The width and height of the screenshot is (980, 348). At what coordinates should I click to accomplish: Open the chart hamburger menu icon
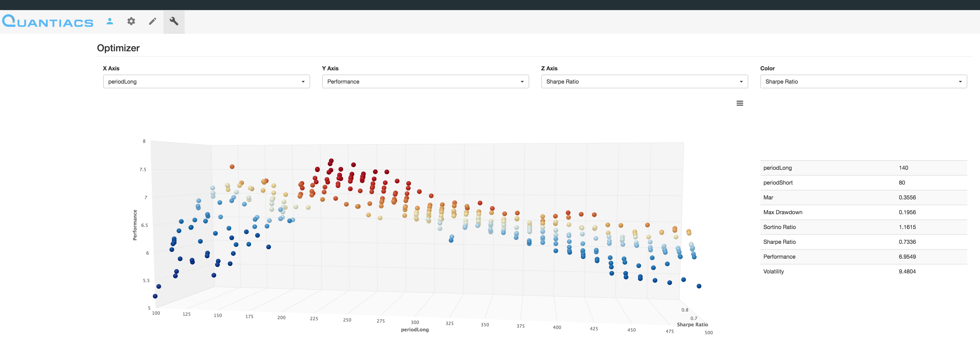(740, 103)
